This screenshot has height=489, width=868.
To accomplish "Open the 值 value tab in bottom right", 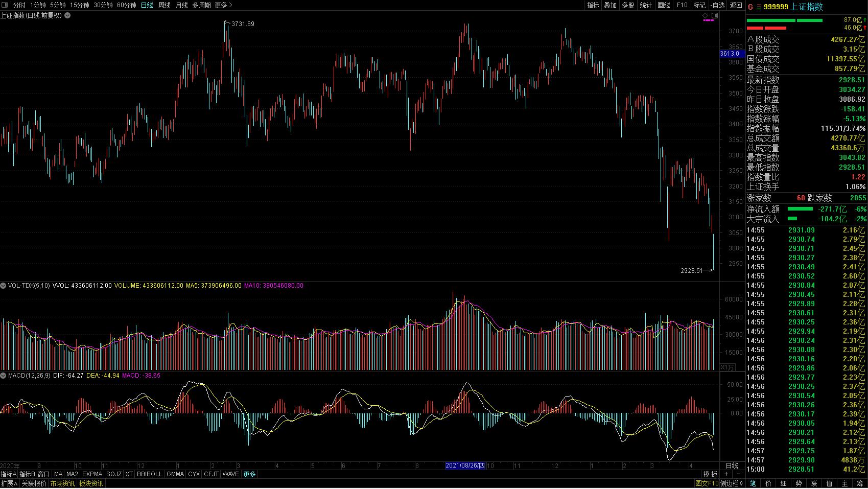I will pyautogui.click(x=830, y=483).
